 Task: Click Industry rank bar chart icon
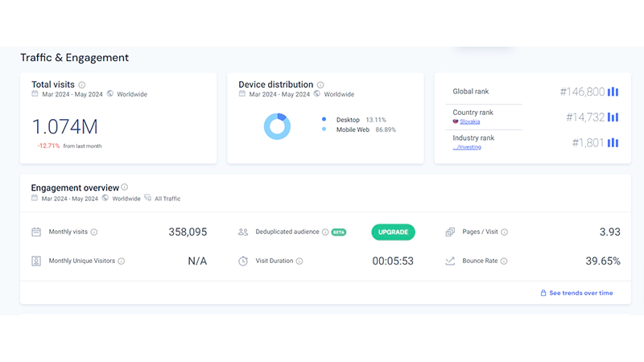tap(613, 142)
